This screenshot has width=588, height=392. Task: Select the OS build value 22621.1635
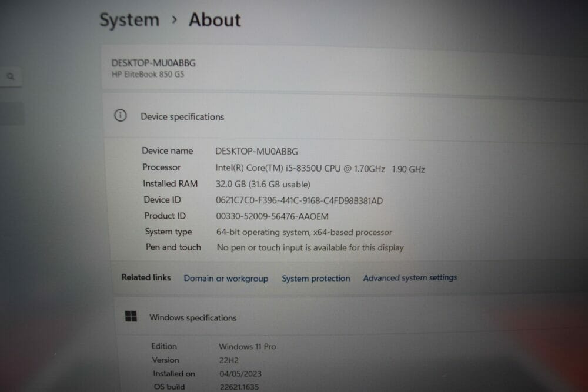click(x=239, y=387)
